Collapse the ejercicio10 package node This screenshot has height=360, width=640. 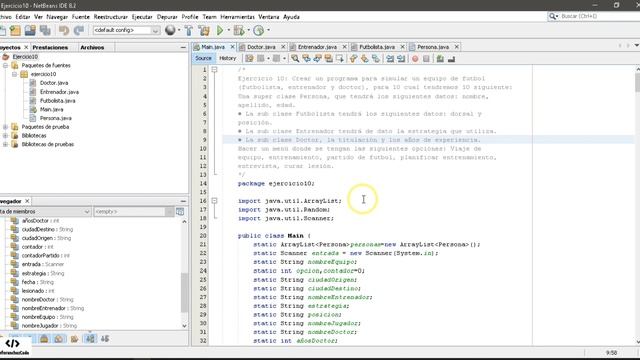coord(14,74)
